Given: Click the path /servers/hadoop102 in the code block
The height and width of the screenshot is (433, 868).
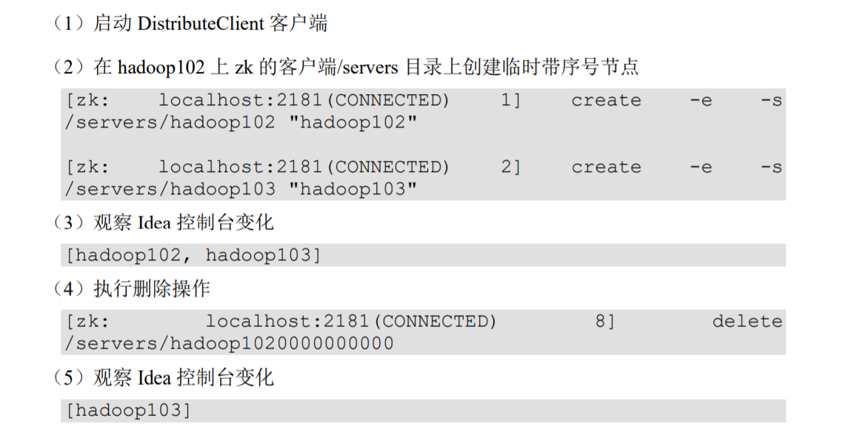Looking at the screenshot, I should pyautogui.click(x=170, y=123).
